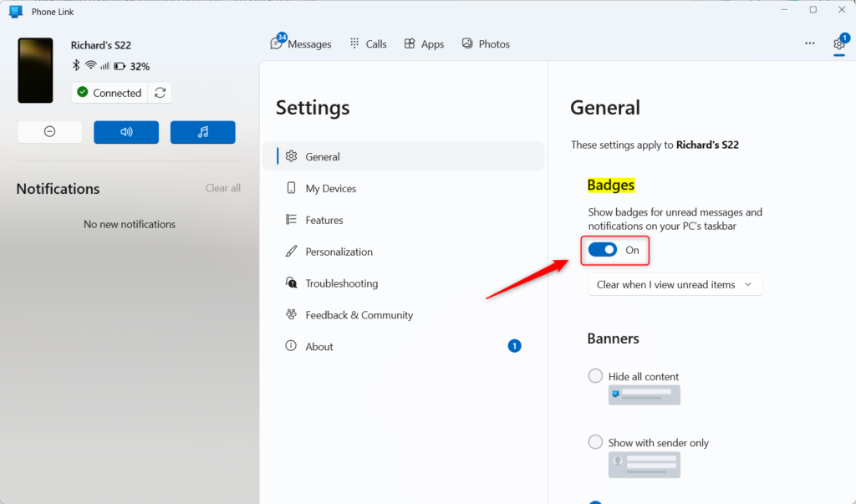Select Show with sender only radio button
This screenshot has height=504, width=856.
(595, 442)
